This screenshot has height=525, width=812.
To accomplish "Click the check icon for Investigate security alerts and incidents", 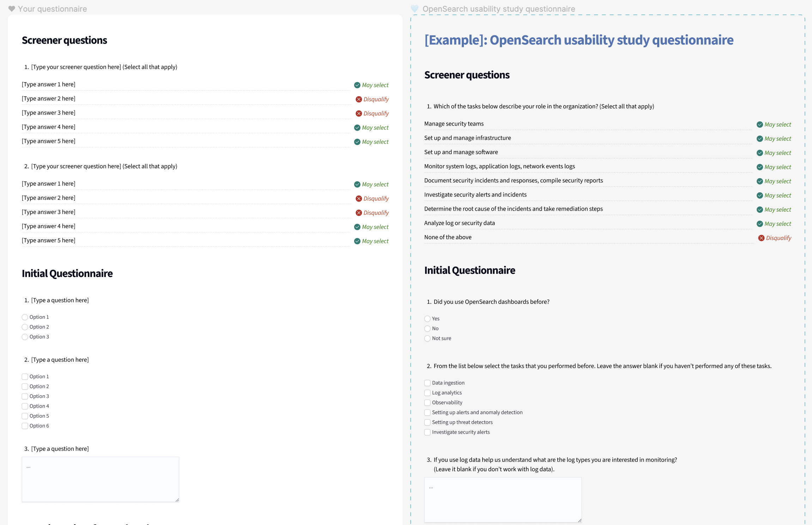I will [760, 195].
